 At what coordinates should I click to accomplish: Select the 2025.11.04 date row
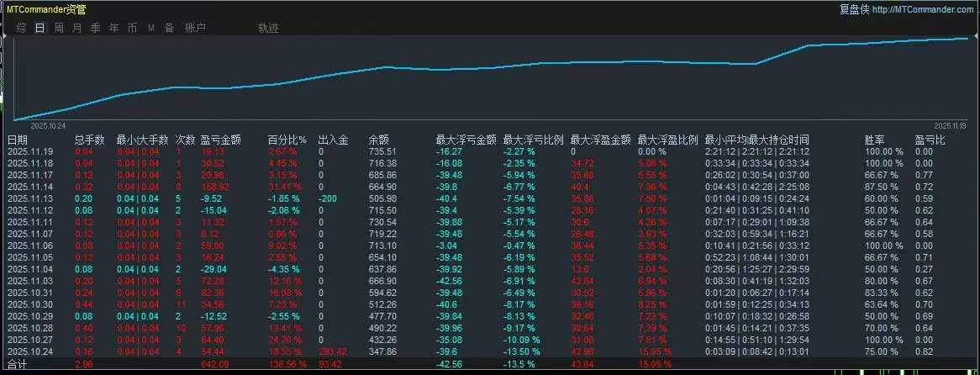pos(490,269)
